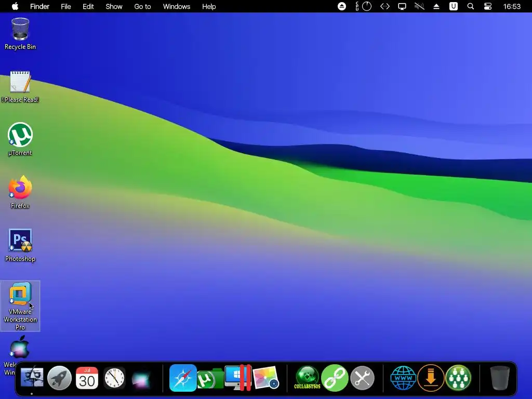Click the orange download arrow dock icon
The width and height of the screenshot is (532, 399).
(x=431, y=378)
